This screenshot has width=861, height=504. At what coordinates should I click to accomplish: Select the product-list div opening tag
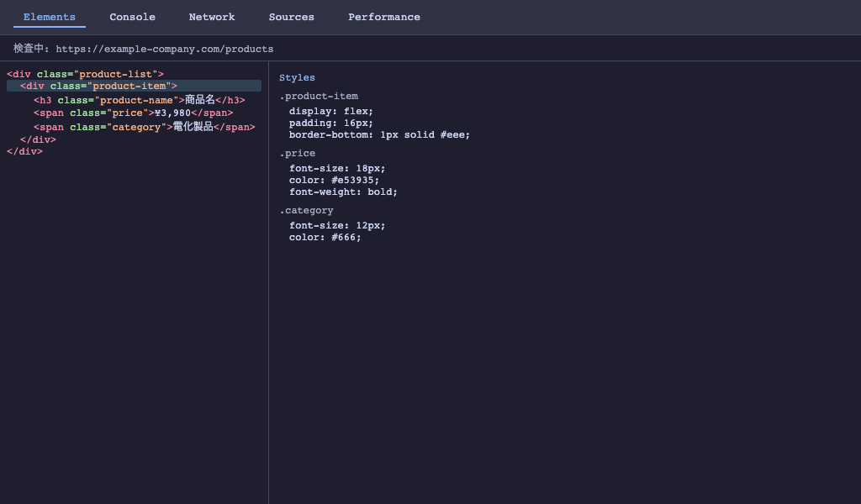pos(85,74)
